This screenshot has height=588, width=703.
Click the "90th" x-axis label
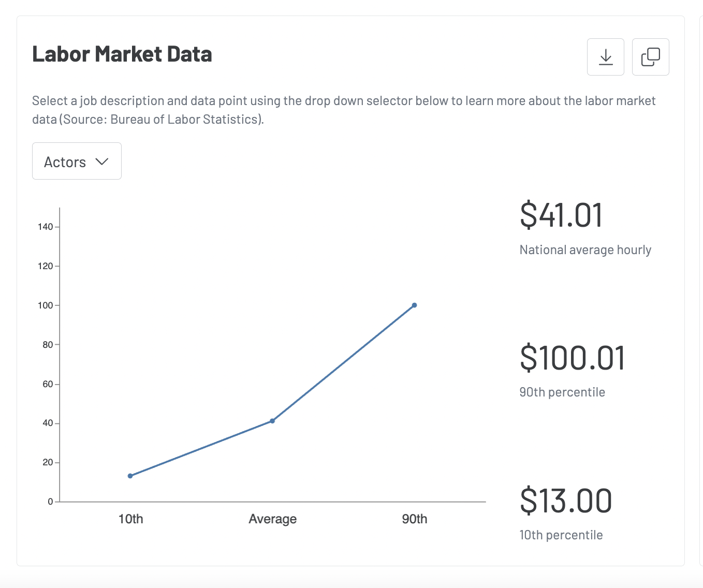[414, 519]
